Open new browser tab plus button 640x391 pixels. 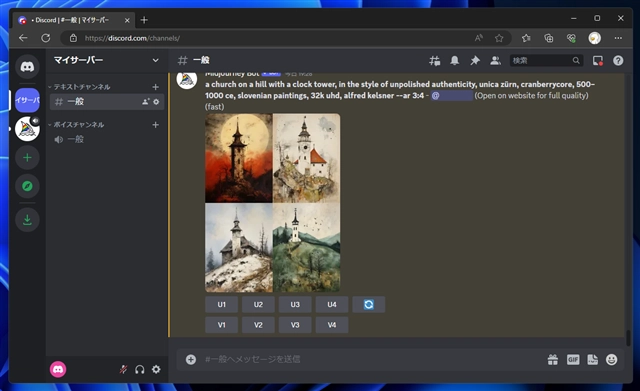(144, 20)
